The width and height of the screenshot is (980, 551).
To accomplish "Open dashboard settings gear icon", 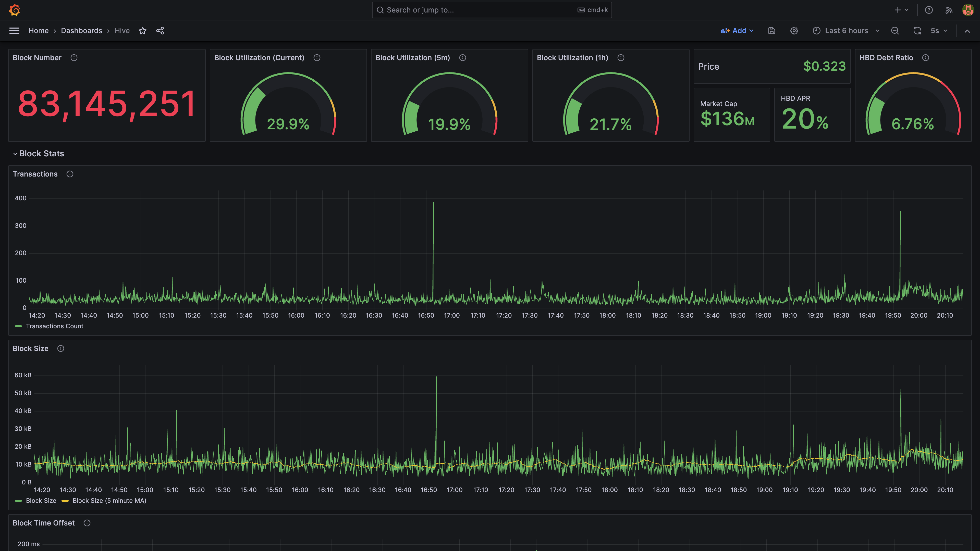I will (794, 31).
